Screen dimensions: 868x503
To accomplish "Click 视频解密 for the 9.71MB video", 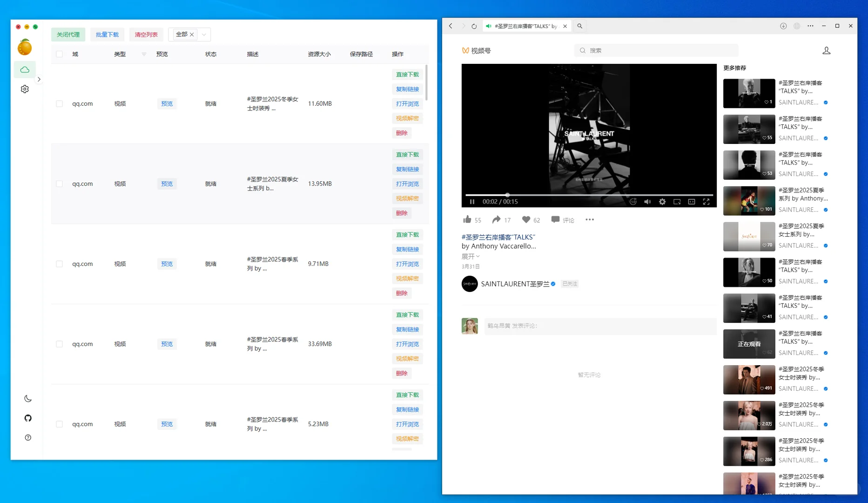I will click(407, 279).
